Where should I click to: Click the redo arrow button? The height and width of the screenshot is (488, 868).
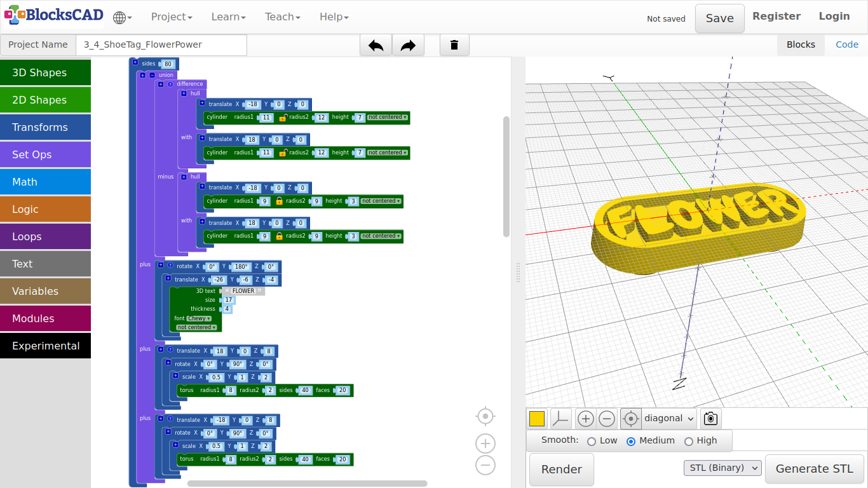408,45
